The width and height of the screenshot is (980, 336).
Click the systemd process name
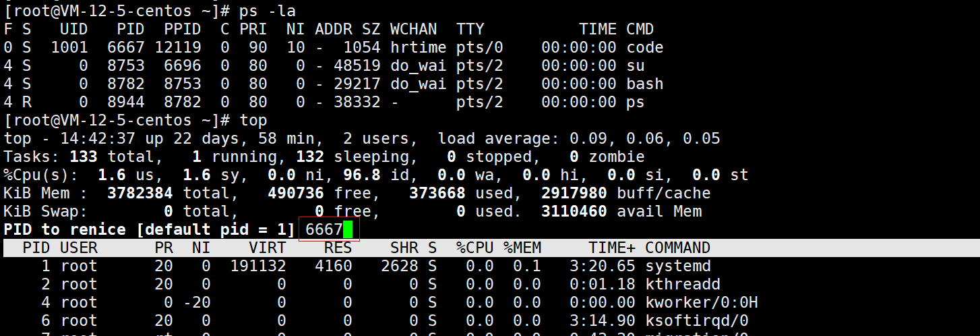pyautogui.click(x=678, y=267)
